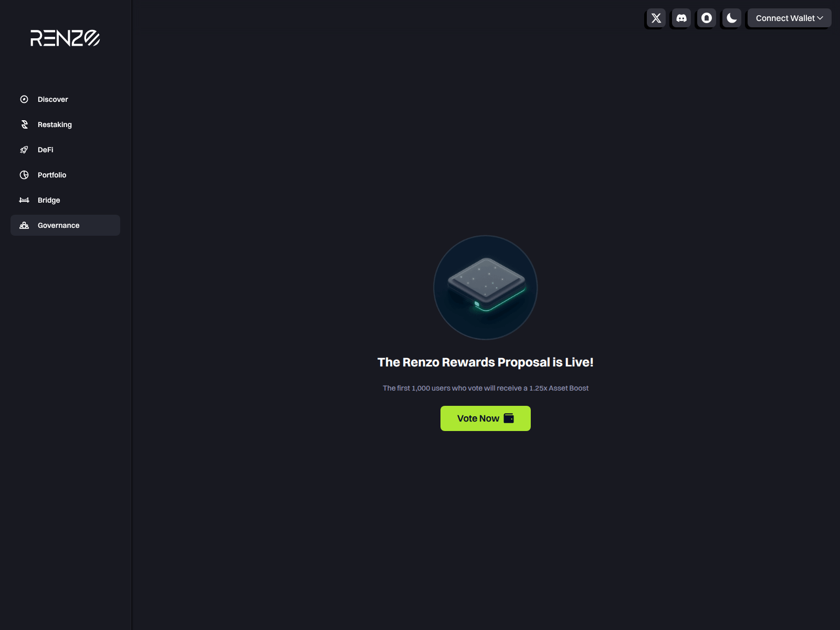Click the wallet icon on Vote Now
The width and height of the screenshot is (840, 630).
(509, 418)
